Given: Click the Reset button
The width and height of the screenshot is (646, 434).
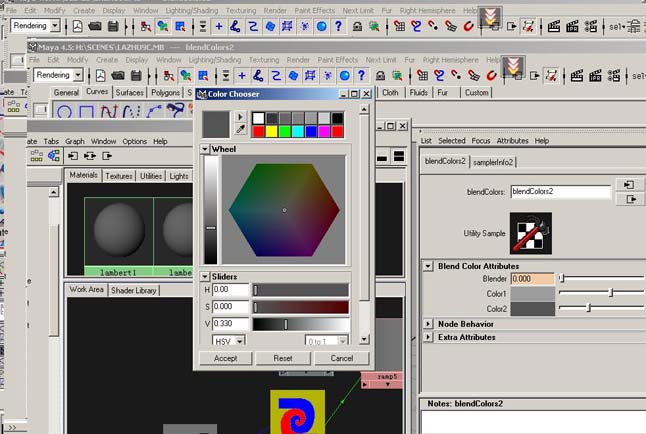Looking at the screenshot, I should point(283,358).
